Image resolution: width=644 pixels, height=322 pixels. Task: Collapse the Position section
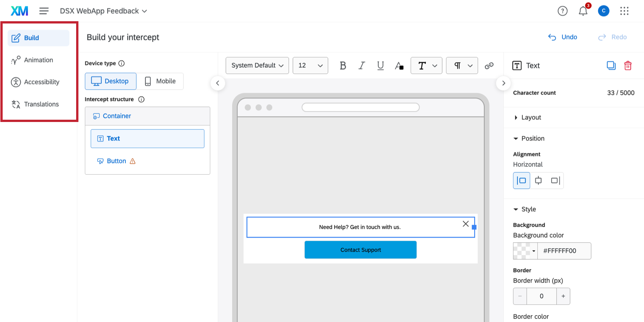tap(529, 139)
